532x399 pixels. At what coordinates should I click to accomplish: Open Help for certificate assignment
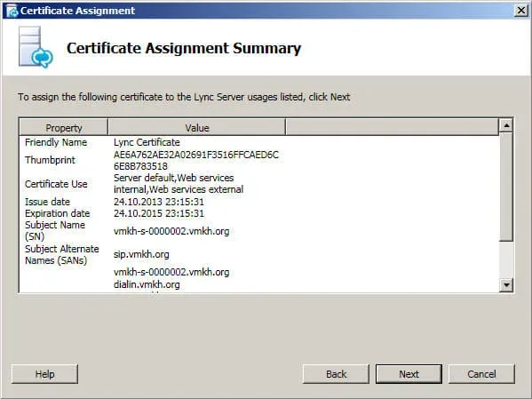click(44, 374)
